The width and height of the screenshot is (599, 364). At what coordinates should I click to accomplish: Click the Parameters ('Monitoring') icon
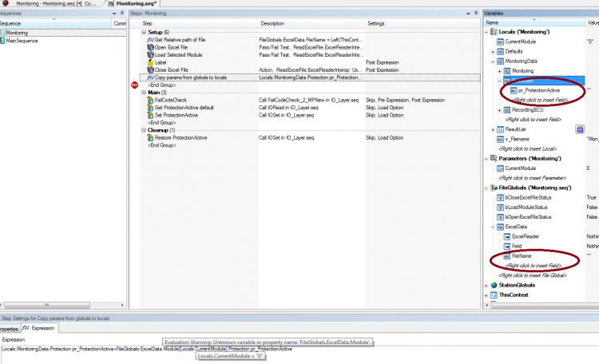pyautogui.click(x=494, y=158)
